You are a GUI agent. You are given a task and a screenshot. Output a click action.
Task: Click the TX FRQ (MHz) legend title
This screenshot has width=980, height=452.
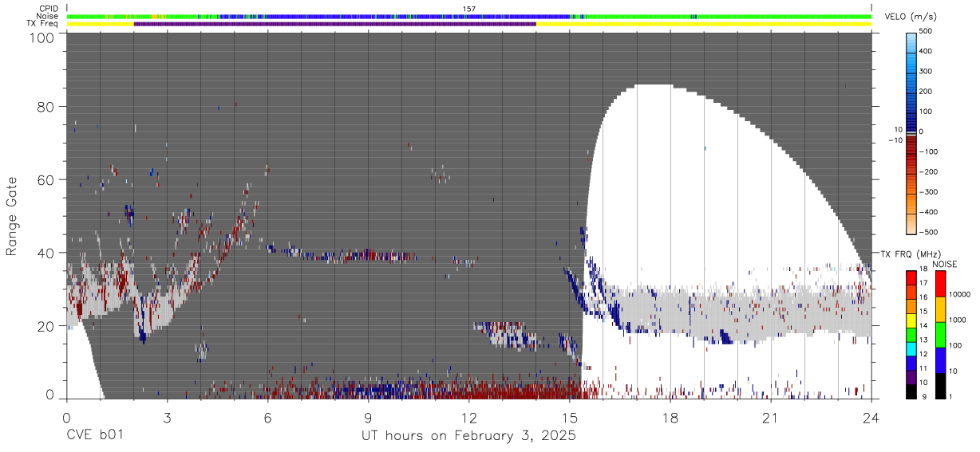[x=911, y=254]
